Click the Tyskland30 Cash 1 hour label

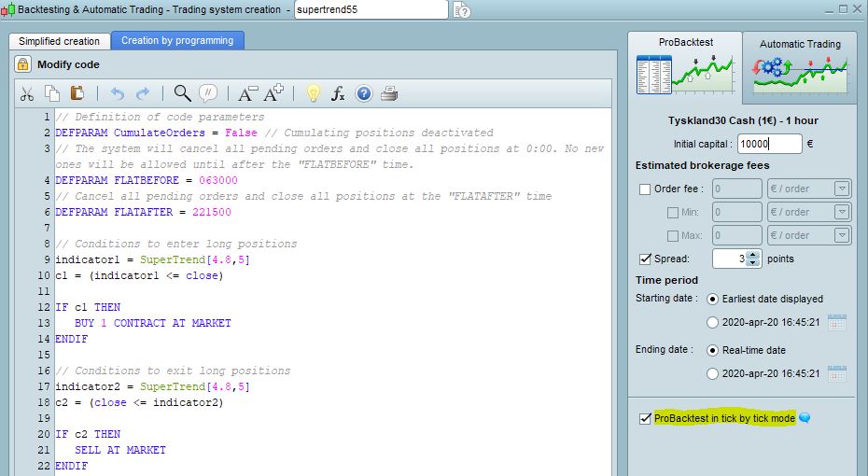(743, 120)
